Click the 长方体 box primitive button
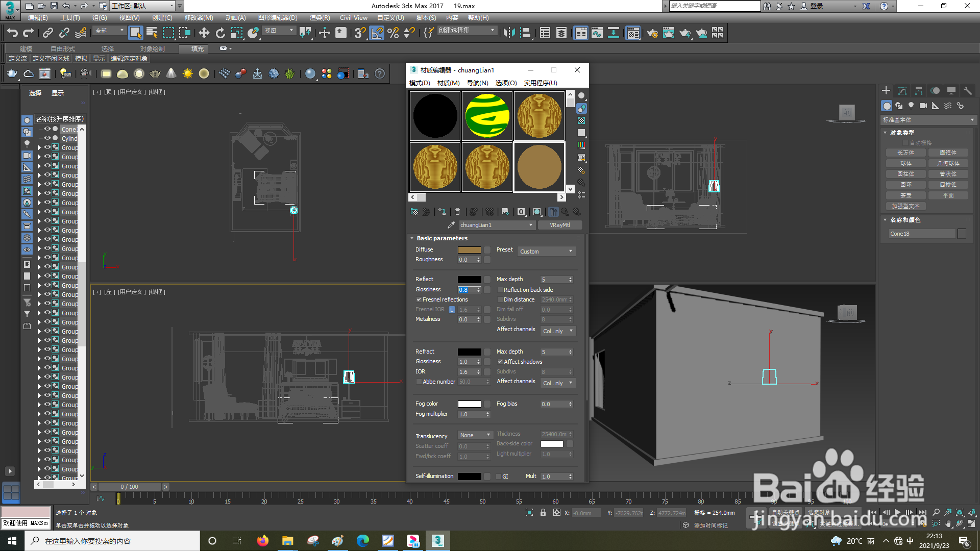Screen dimensions: 980x552 [x=905, y=153]
